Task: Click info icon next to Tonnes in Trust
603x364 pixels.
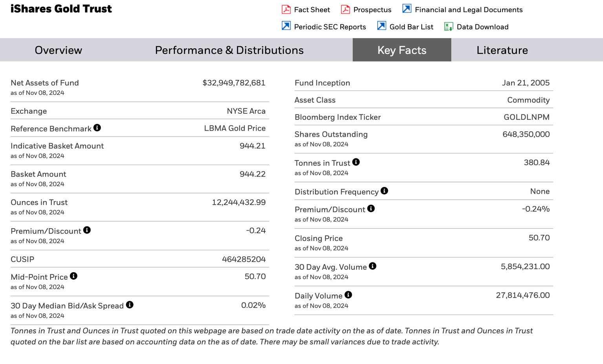Action: point(356,162)
